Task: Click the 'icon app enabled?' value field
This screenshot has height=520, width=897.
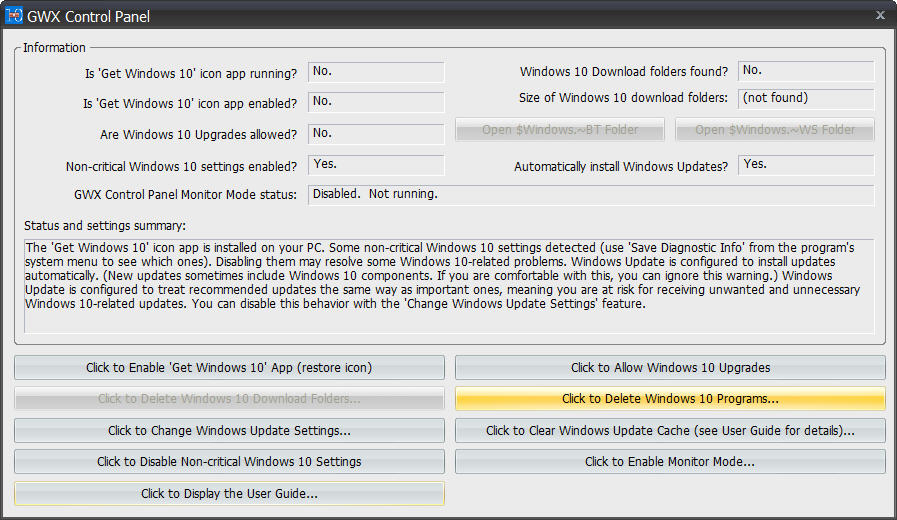Action: tap(376, 102)
